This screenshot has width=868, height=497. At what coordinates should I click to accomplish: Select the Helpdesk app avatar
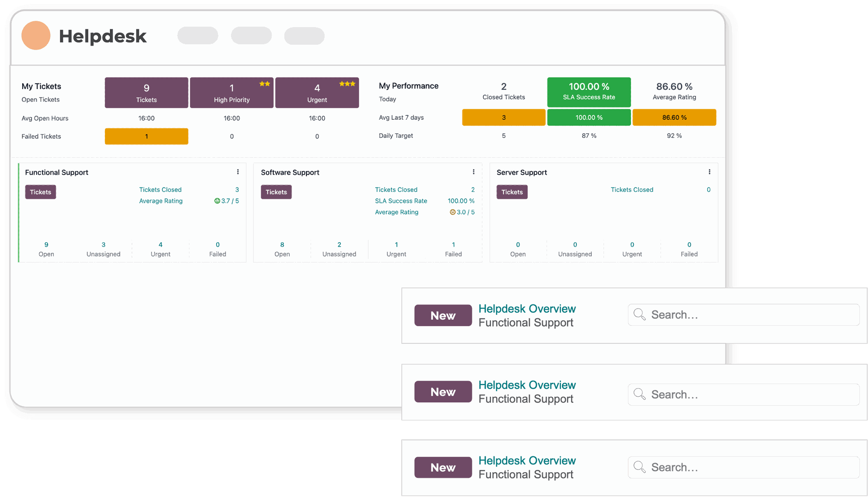36,35
